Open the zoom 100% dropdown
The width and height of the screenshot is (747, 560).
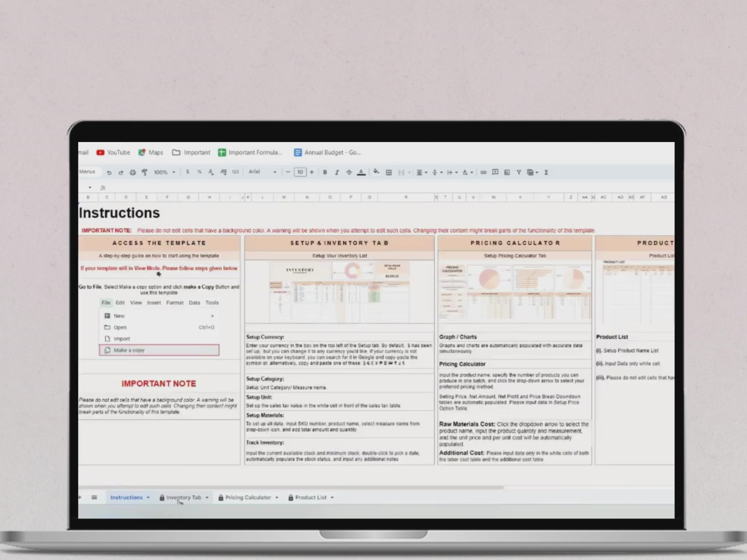(164, 172)
